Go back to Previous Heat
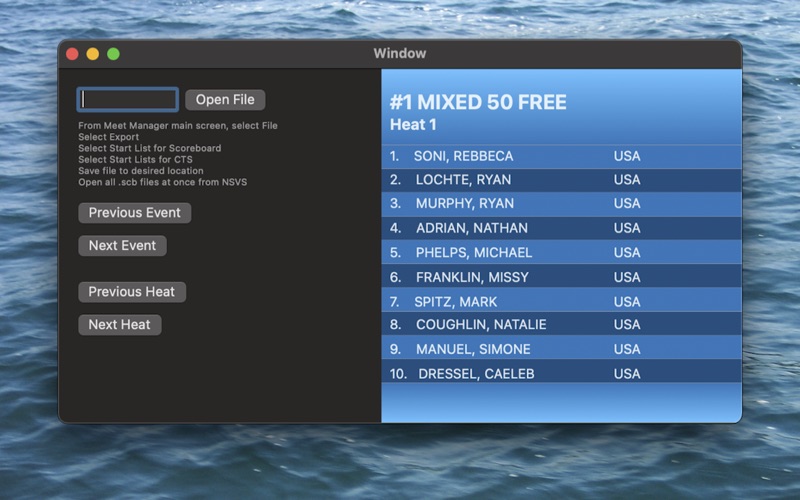This screenshot has width=800, height=500. tap(132, 292)
